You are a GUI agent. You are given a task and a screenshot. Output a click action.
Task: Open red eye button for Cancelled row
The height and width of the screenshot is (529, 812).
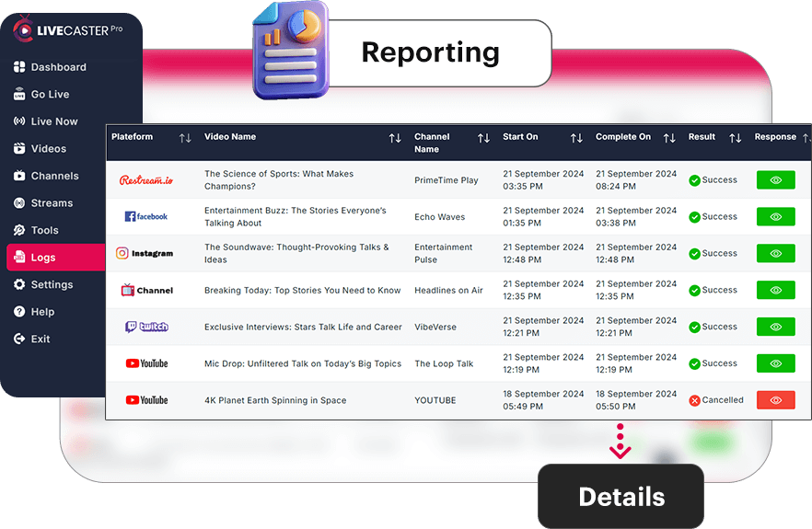(x=775, y=400)
